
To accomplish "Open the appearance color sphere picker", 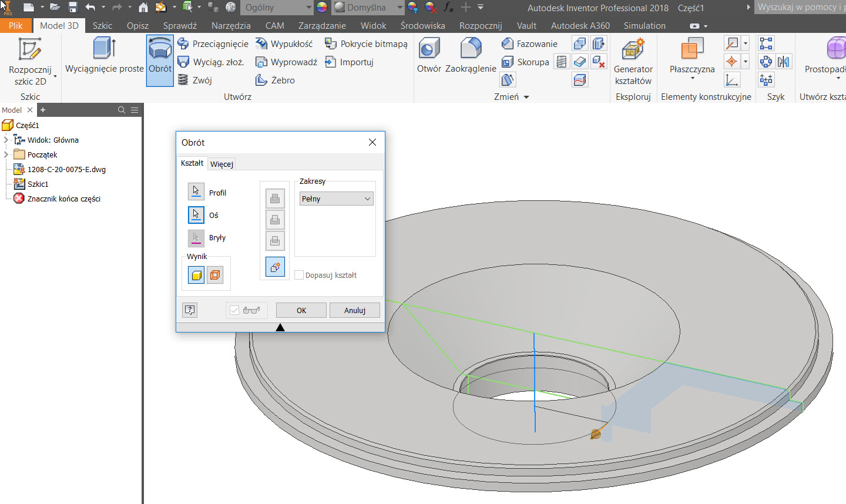I will [322, 8].
